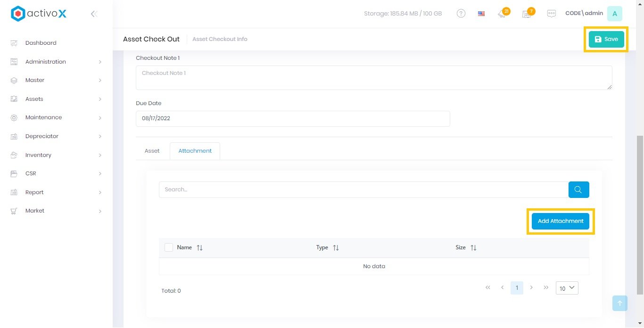Click the Save button
Viewport: 644px width, 328px height.
606,39
